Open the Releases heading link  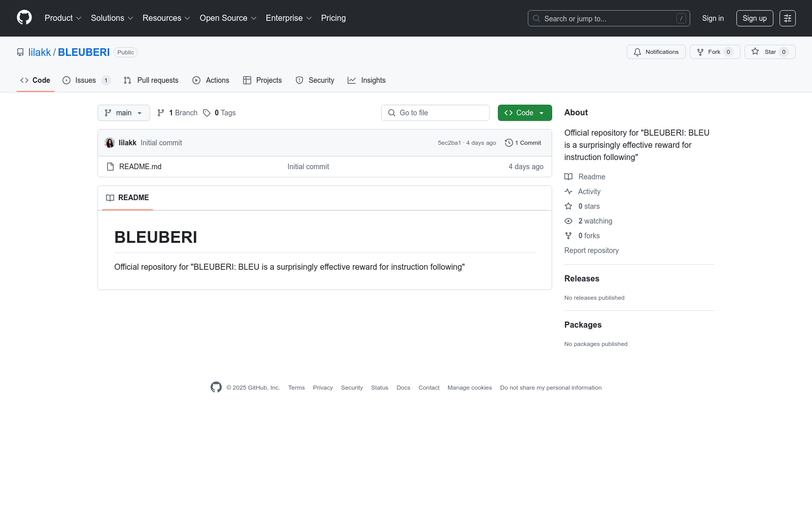coord(582,278)
